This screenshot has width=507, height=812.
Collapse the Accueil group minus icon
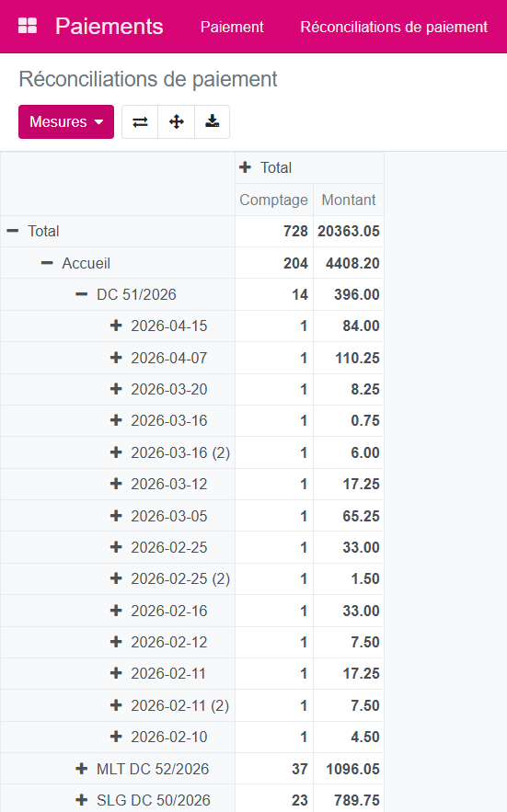(x=47, y=263)
